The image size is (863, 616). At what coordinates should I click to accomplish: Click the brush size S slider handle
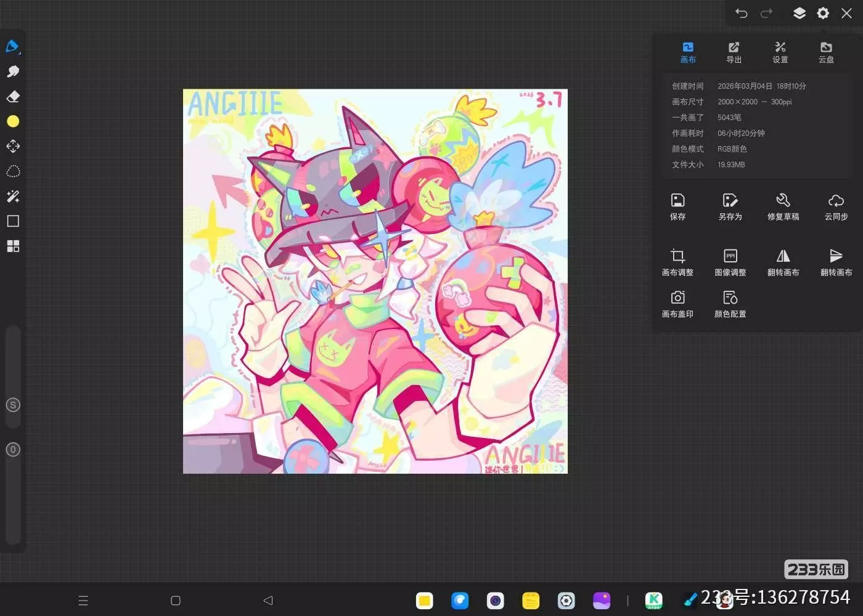13,405
